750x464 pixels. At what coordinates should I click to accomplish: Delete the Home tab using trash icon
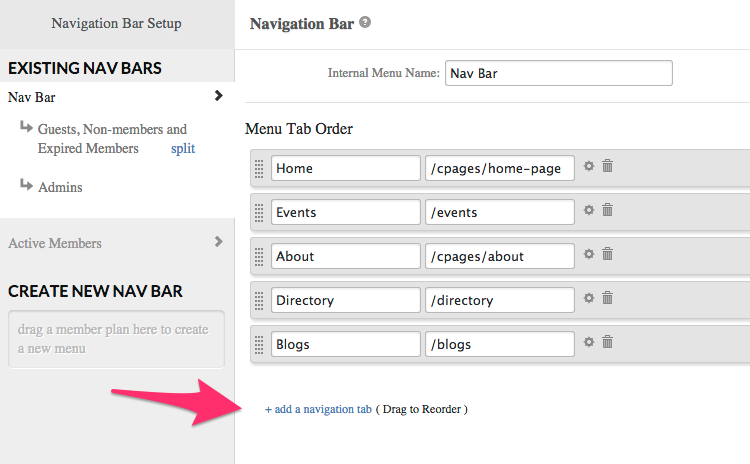pyautogui.click(x=607, y=166)
